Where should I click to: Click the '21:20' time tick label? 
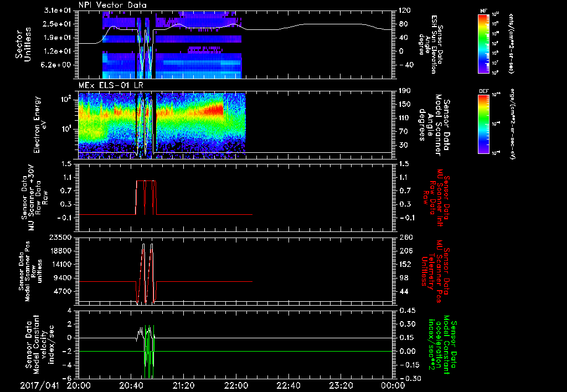[x=184, y=385]
